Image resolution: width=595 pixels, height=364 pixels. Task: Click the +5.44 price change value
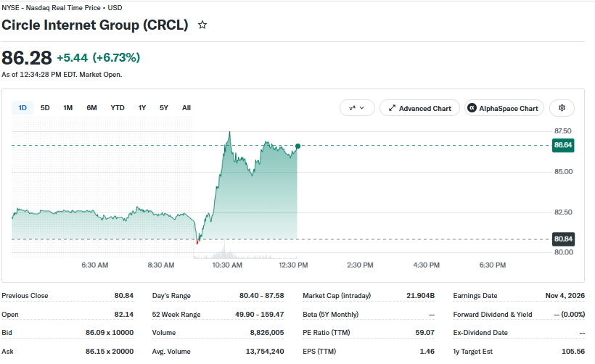coord(72,58)
